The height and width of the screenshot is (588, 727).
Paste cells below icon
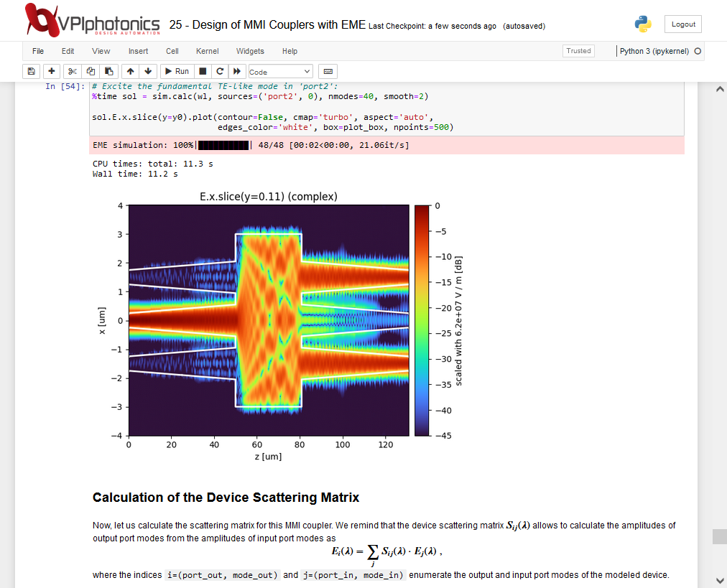[109, 71]
